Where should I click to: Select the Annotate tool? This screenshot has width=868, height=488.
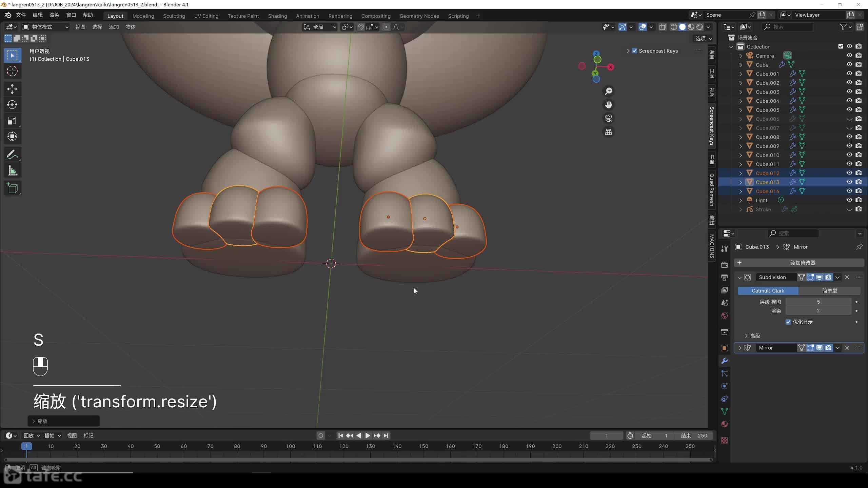(12, 155)
